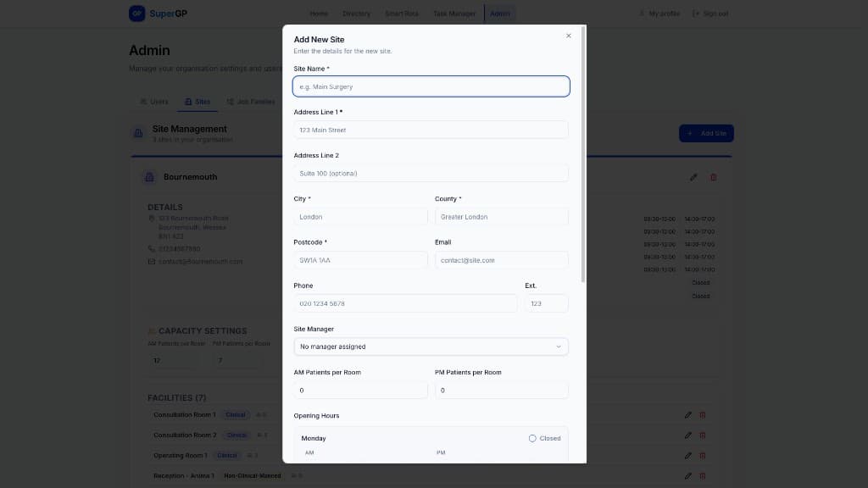Delete the Bournemouth site trash icon
Image resolution: width=868 pixels, height=488 pixels.
point(714,178)
